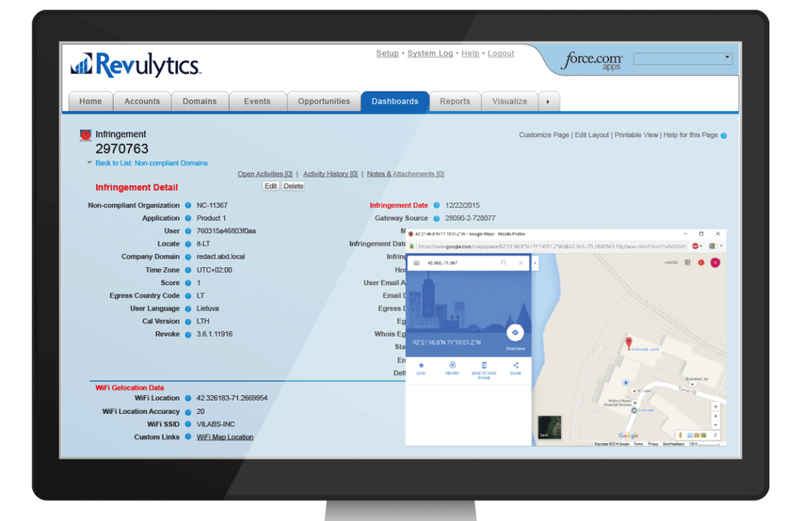The width and height of the screenshot is (812, 521).
Task: Click Customize Page link
Action: (x=544, y=135)
